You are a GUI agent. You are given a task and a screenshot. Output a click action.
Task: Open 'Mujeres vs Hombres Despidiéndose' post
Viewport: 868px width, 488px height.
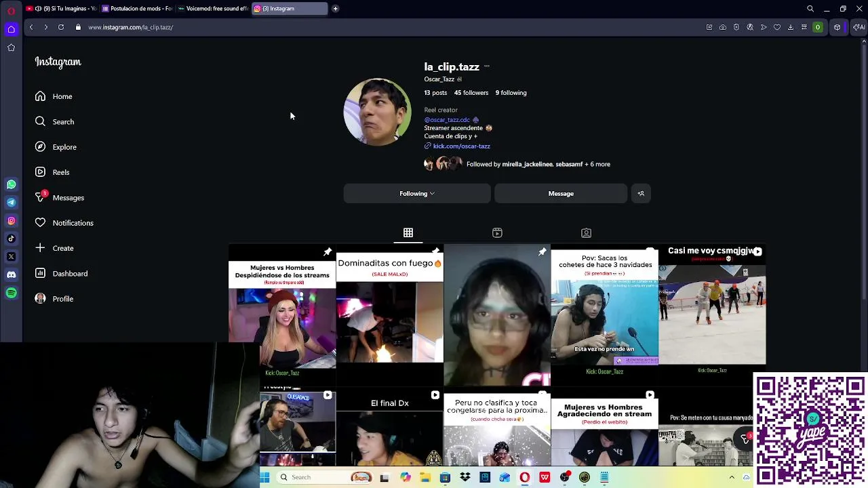282,314
